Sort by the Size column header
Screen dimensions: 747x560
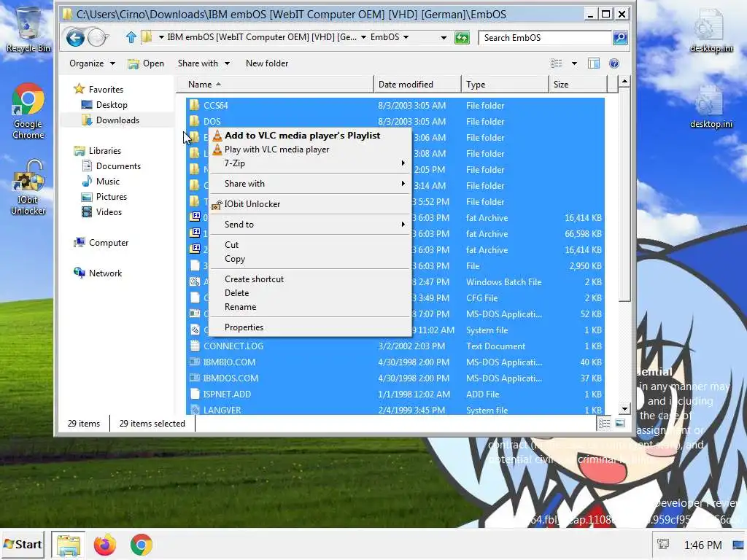(578, 85)
